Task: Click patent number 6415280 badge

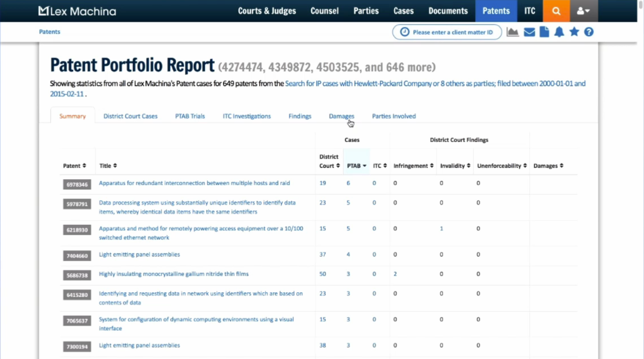Action: coord(77,295)
